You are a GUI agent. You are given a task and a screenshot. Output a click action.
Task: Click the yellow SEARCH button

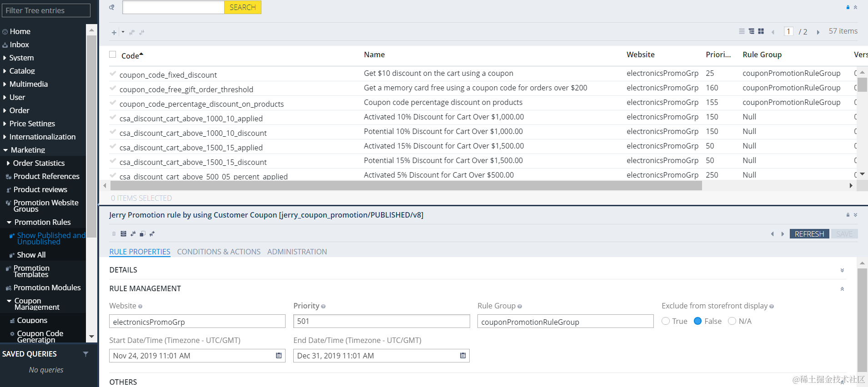coord(243,7)
